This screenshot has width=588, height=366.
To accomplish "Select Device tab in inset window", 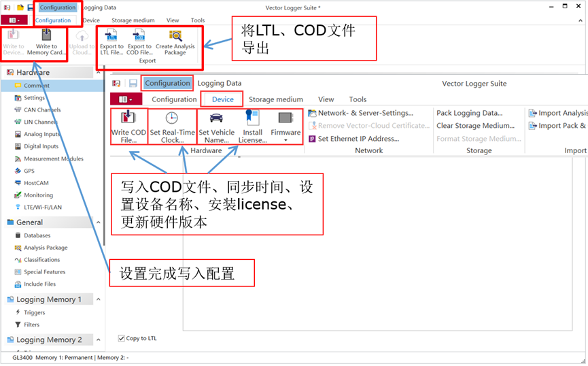I will (223, 99).
